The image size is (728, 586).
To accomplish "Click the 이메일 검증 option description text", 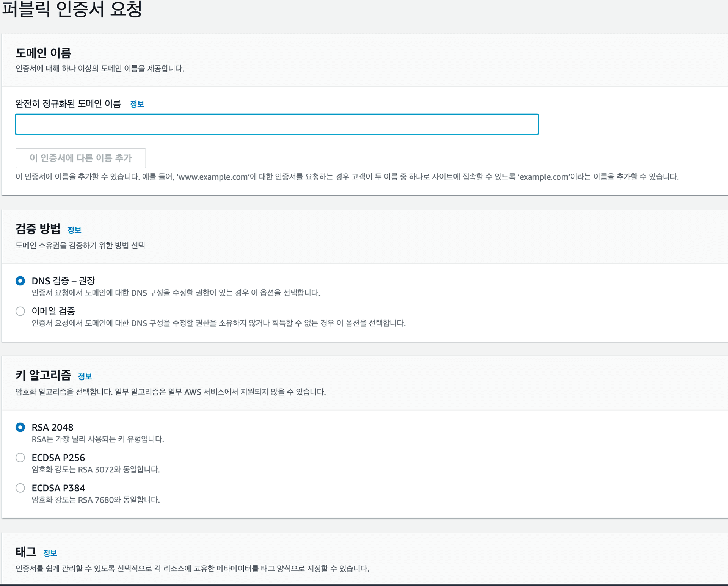I will (x=218, y=323).
